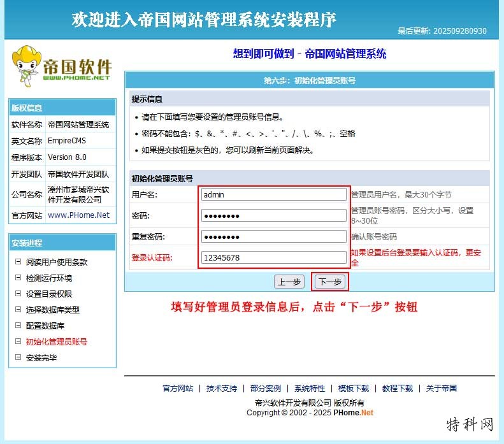The width and height of the screenshot is (504, 444).
Task: Click the box icon beside 配置数据库
Action: click(x=18, y=325)
